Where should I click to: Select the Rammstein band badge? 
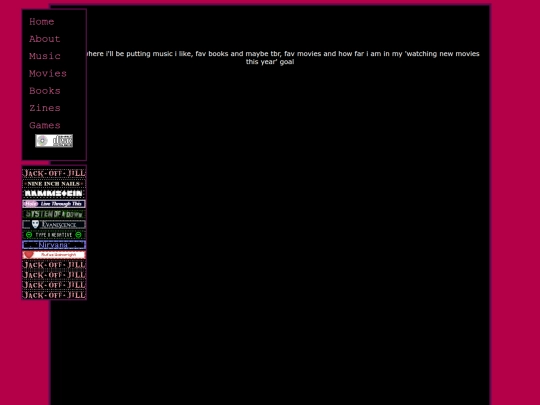[x=54, y=194]
